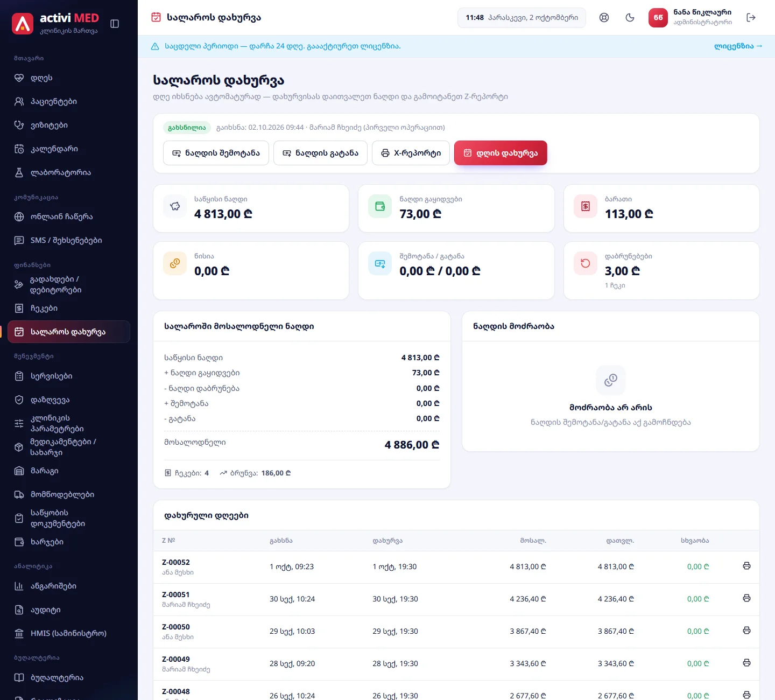Click the activi MED logo
Viewport: 775px width, 700px height.
[55, 24]
